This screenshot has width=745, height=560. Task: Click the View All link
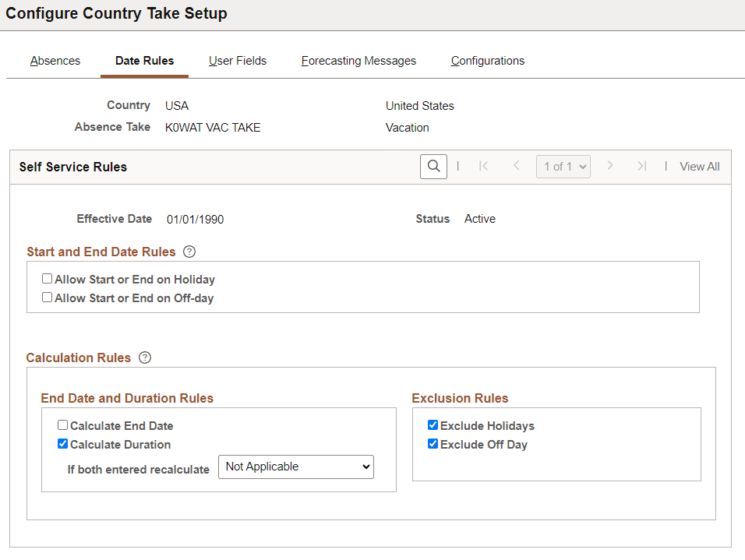(x=699, y=166)
